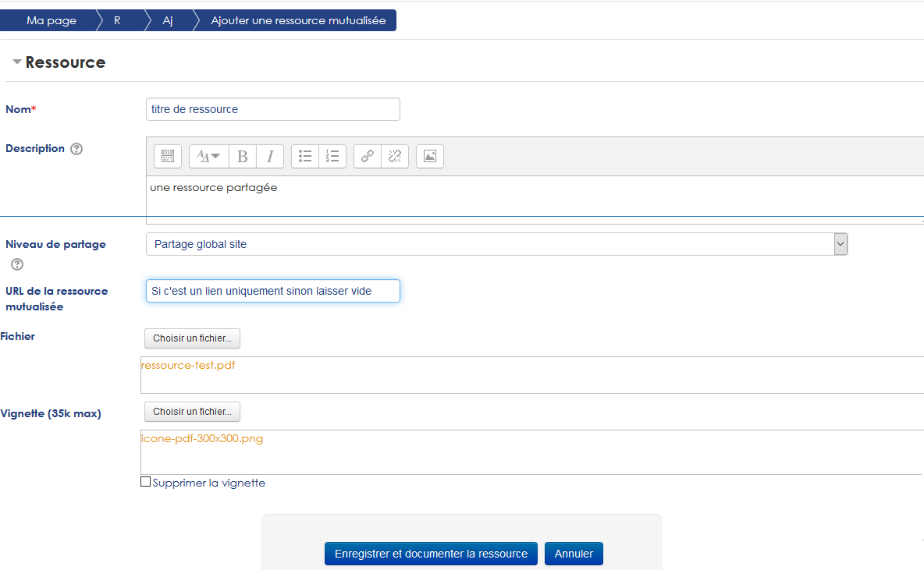This screenshot has height=570, width=924.
Task: Apply italic formatting in description editor
Action: click(270, 156)
